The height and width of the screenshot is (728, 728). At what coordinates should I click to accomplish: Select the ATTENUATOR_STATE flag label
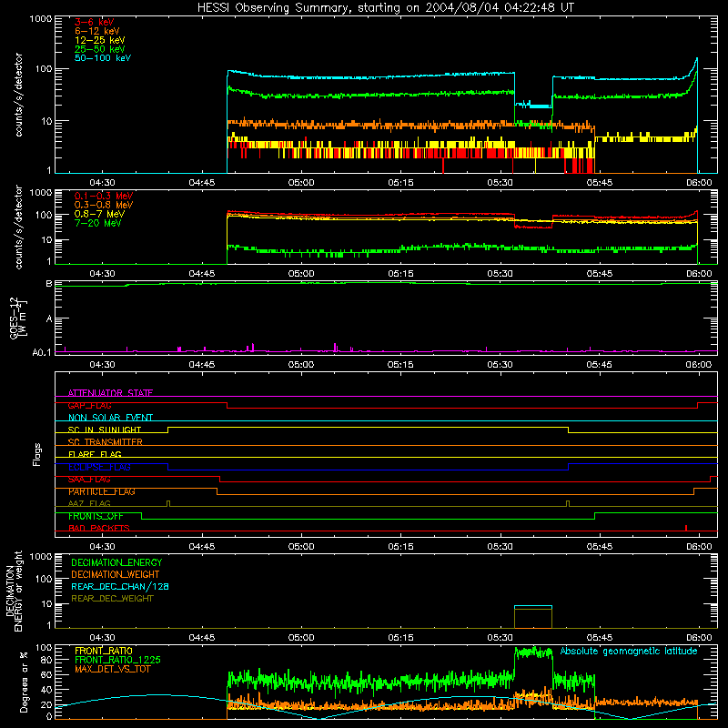tap(110, 393)
